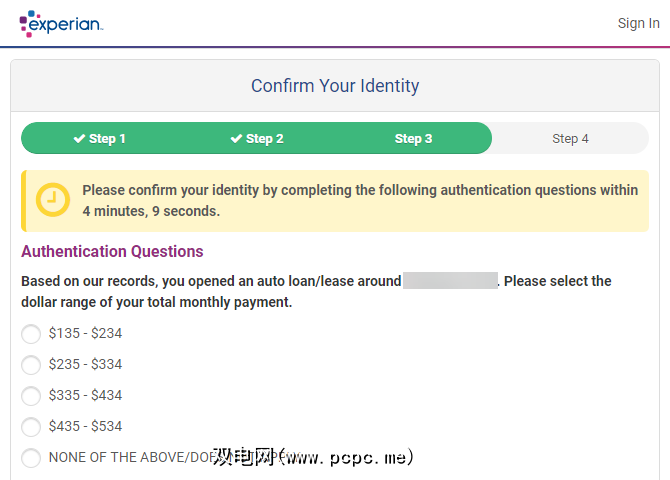Click the Step 2 checkmark icon

click(x=236, y=139)
